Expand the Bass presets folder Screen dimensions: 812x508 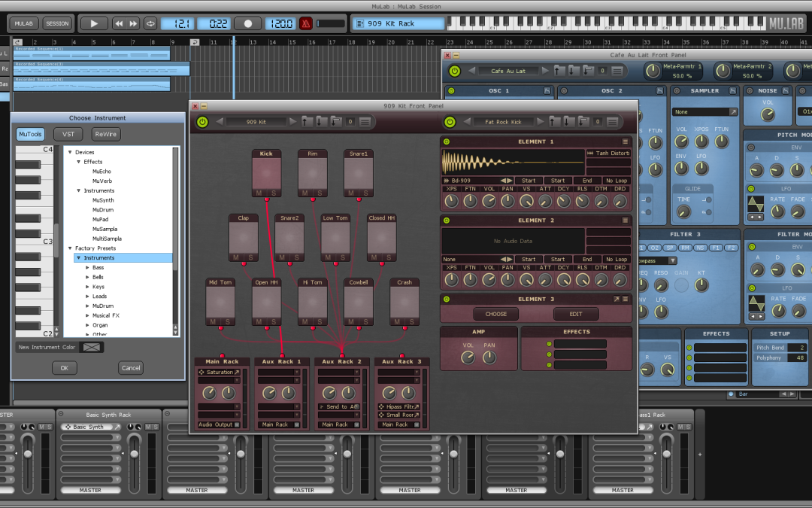[x=87, y=267]
